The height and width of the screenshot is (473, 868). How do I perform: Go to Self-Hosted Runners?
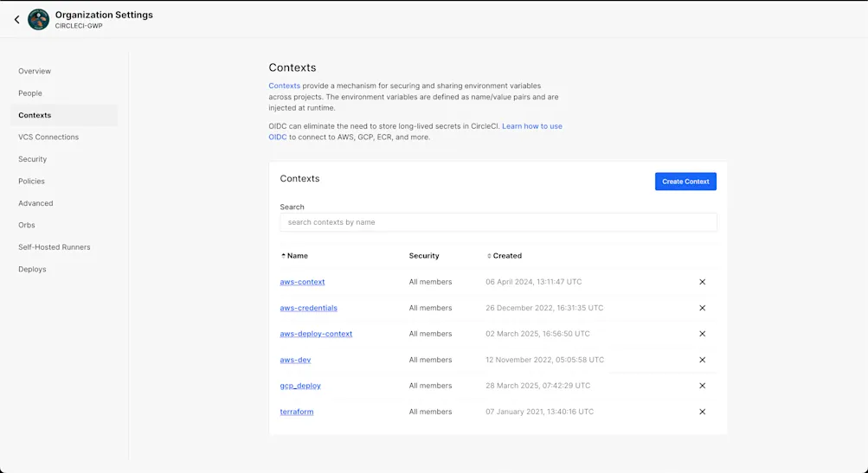pos(55,247)
